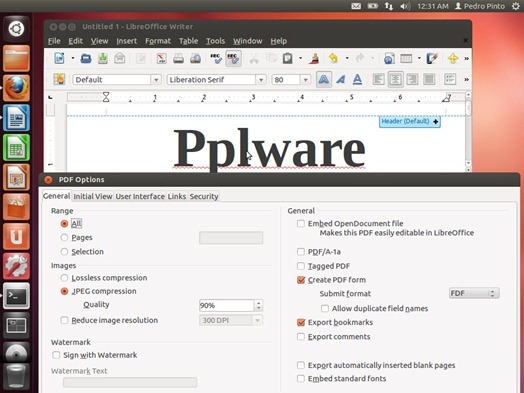The width and height of the screenshot is (524, 393).
Task: Switch to the Links tab
Action: 177,196
